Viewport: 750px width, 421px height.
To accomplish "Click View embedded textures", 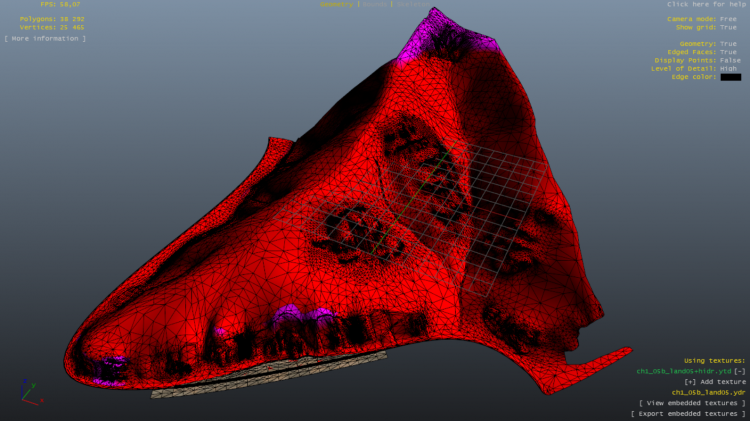I will click(x=693, y=403).
